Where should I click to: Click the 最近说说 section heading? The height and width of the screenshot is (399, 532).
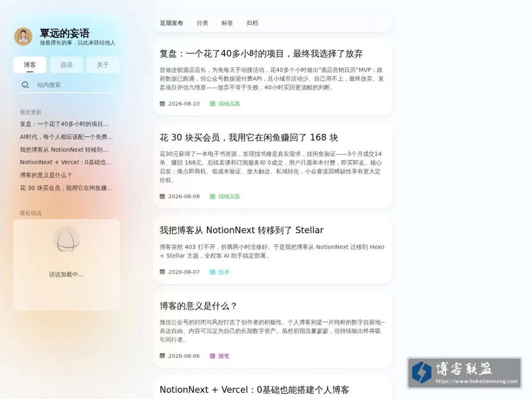click(31, 213)
